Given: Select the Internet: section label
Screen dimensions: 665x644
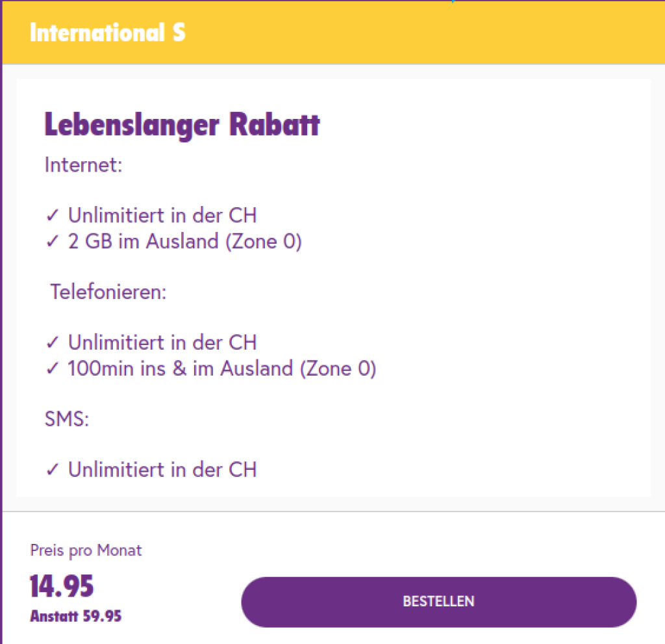Looking at the screenshot, I should [83, 165].
